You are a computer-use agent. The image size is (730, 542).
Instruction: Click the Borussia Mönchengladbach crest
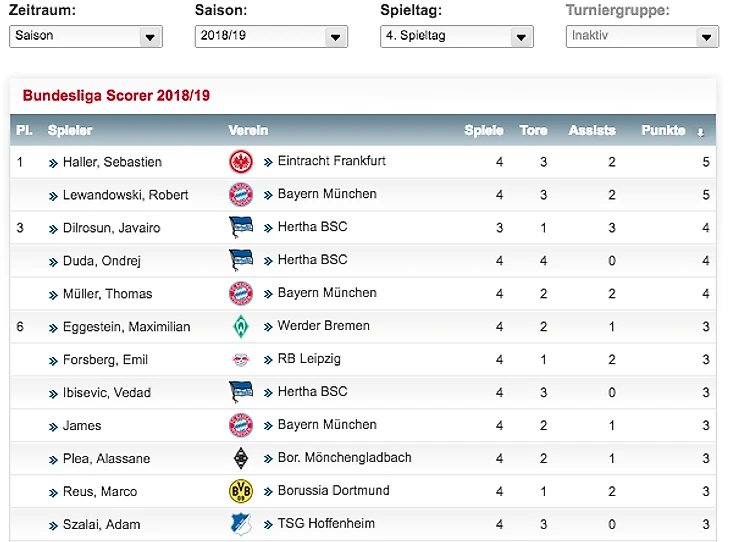click(x=241, y=459)
